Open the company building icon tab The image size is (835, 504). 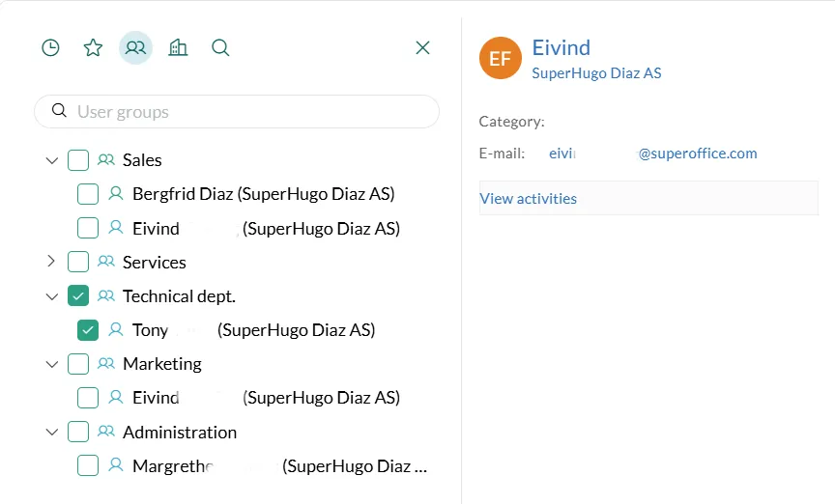178,47
